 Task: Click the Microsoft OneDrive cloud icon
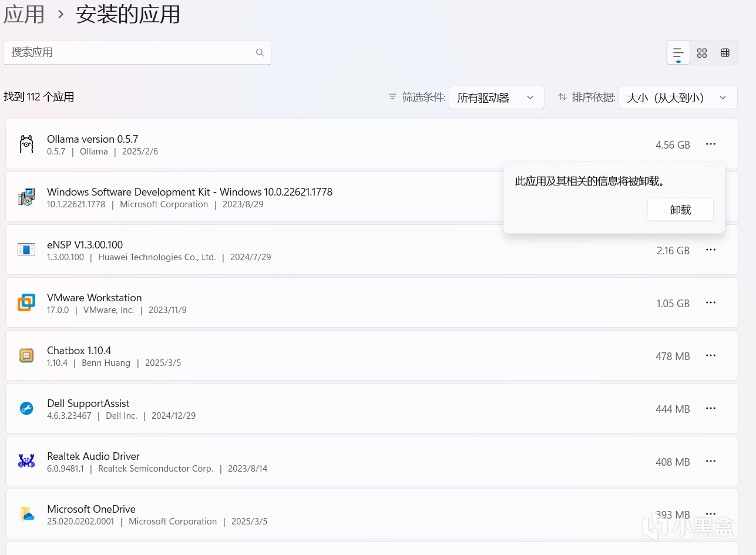click(x=27, y=514)
